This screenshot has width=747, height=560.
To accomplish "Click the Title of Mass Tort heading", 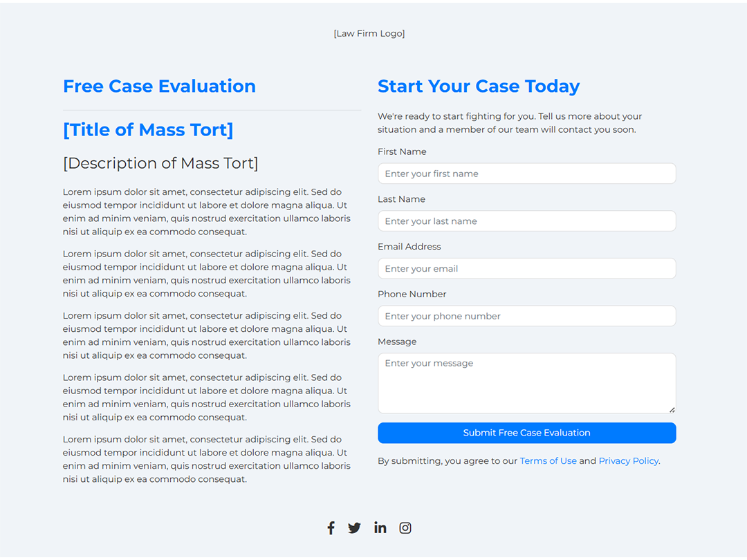I will [x=148, y=129].
